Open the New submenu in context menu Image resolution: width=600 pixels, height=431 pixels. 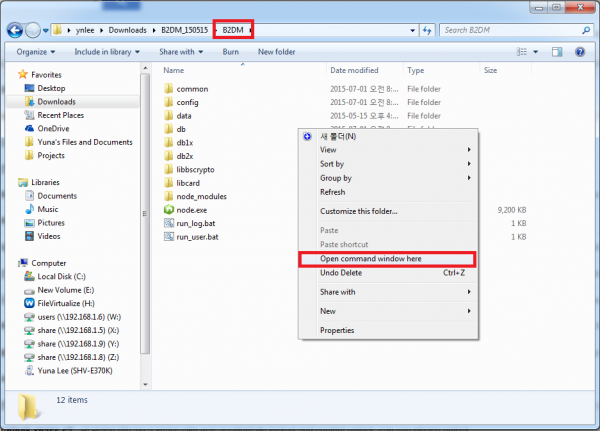coord(328,311)
